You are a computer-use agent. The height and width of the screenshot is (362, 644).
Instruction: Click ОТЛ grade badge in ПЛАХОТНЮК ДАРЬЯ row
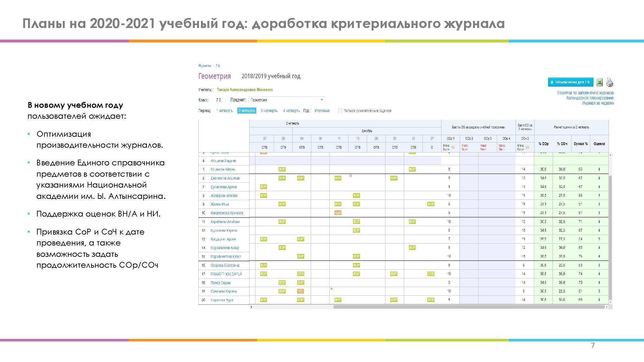click(x=300, y=274)
